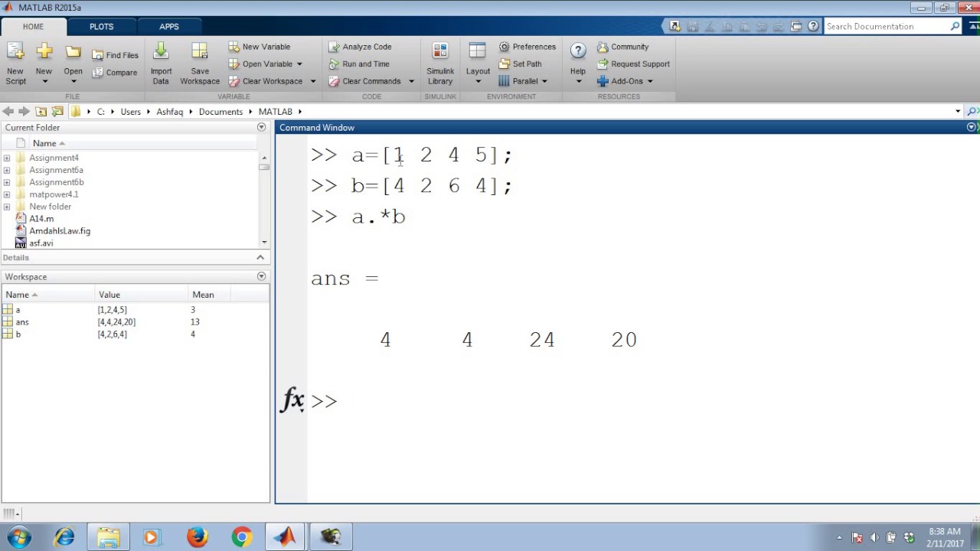Go forward in folder history

(x=24, y=112)
